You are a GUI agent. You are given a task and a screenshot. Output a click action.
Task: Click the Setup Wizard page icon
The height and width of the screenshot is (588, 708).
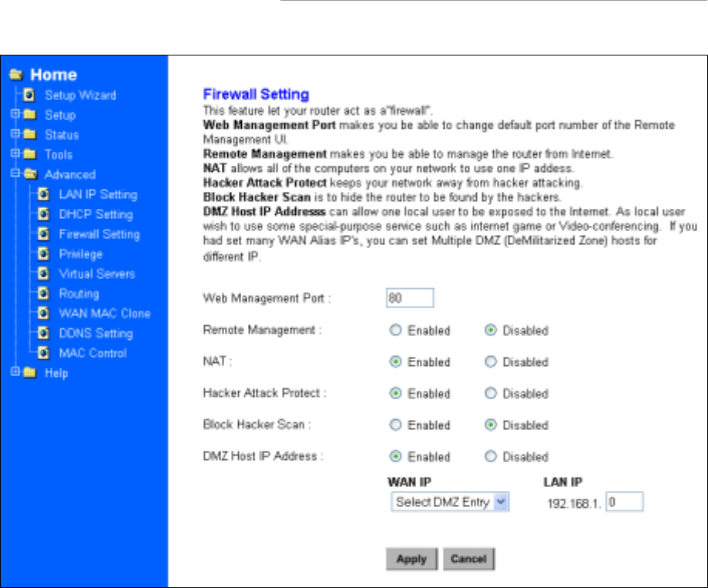[29, 95]
